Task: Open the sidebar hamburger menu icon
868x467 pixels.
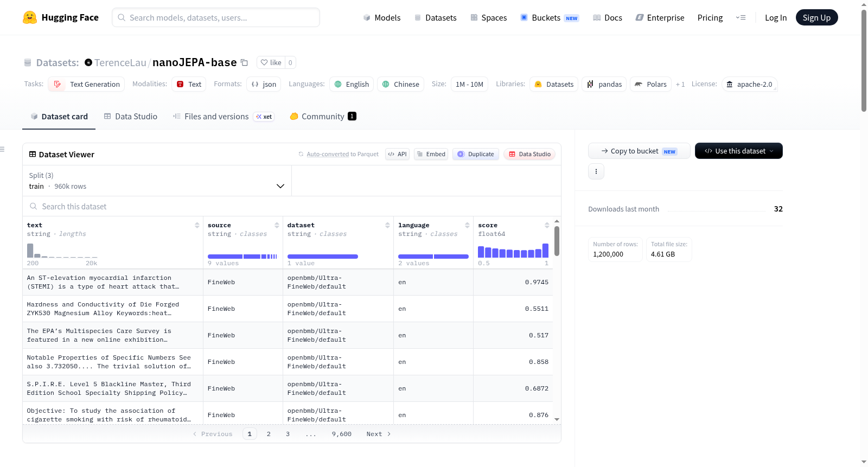Action: tap(2, 149)
